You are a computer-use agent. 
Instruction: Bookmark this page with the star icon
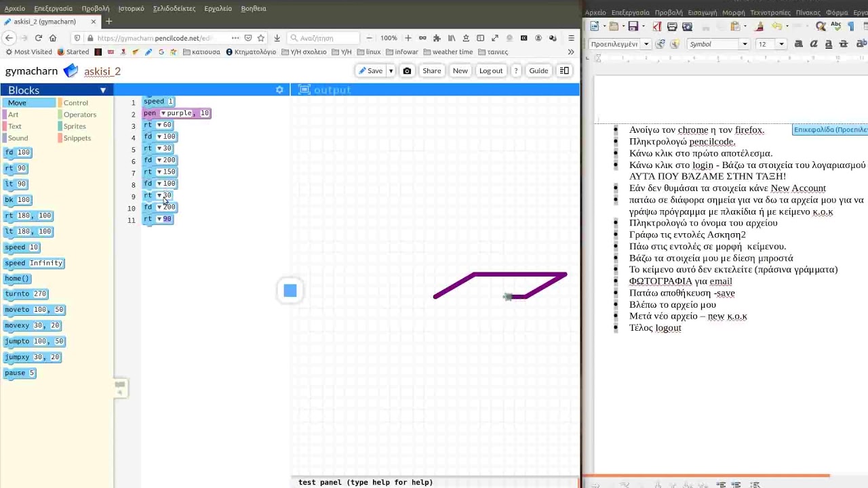click(x=260, y=38)
